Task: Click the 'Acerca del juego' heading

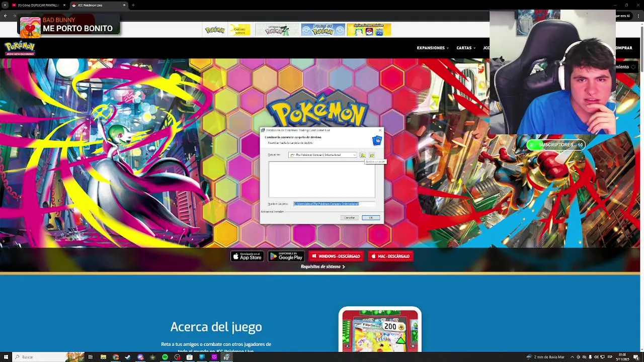Action: pyautogui.click(x=216, y=327)
